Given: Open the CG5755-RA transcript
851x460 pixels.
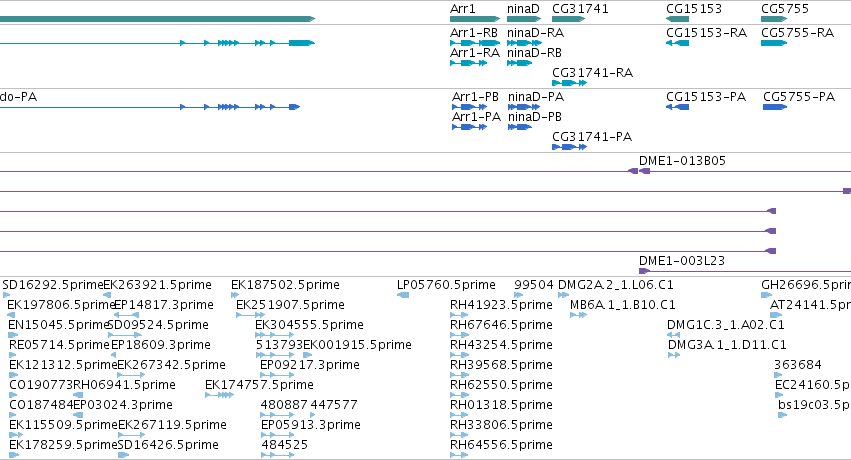Looking at the screenshot, I should pos(797,33).
